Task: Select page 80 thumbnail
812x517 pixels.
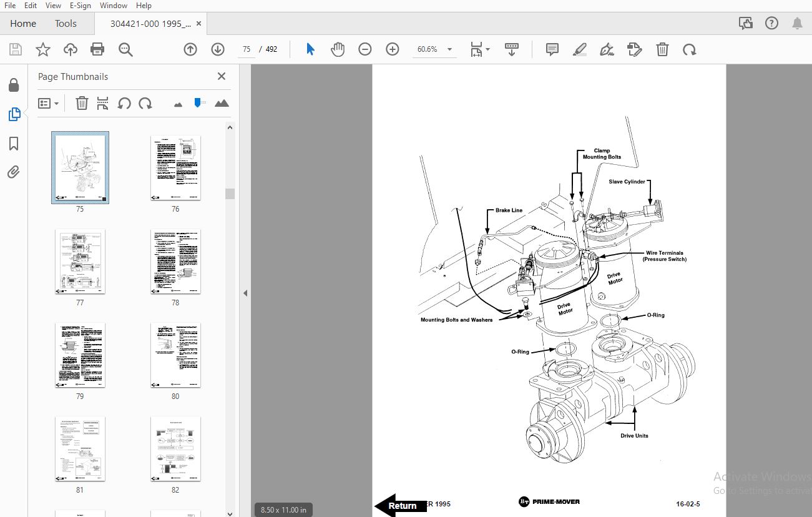Action: (175, 355)
